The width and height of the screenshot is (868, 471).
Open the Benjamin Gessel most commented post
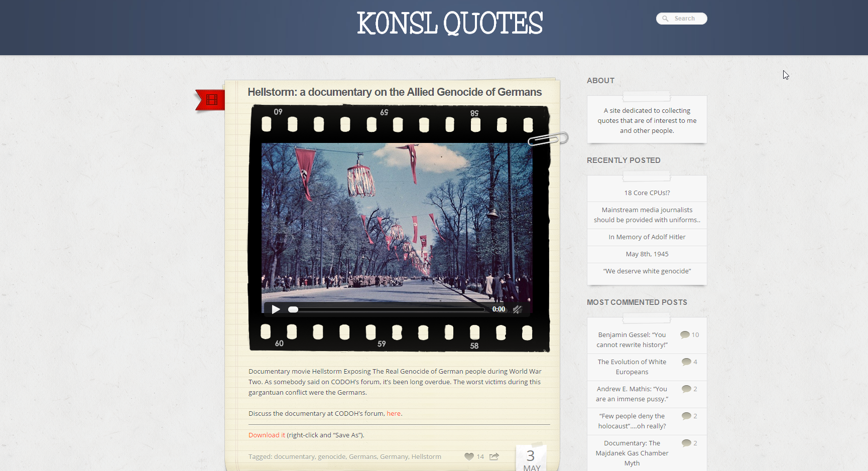point(632,340)
